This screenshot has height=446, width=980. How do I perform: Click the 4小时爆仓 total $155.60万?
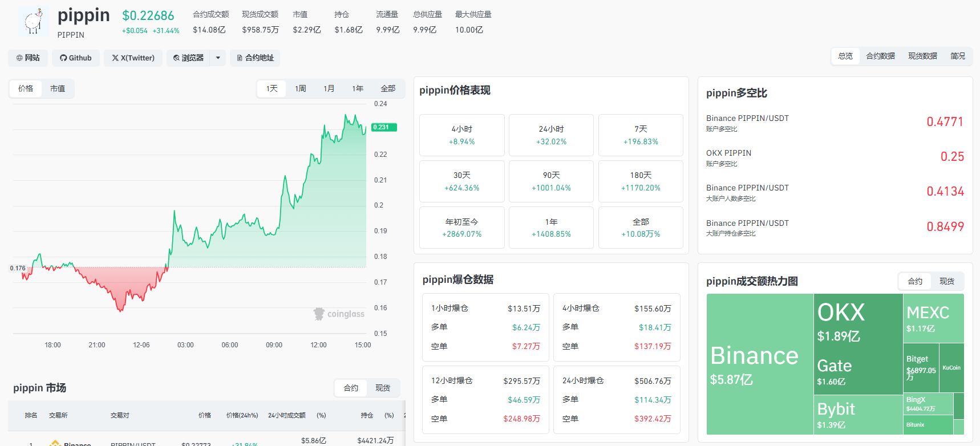(x=653, y=309)
